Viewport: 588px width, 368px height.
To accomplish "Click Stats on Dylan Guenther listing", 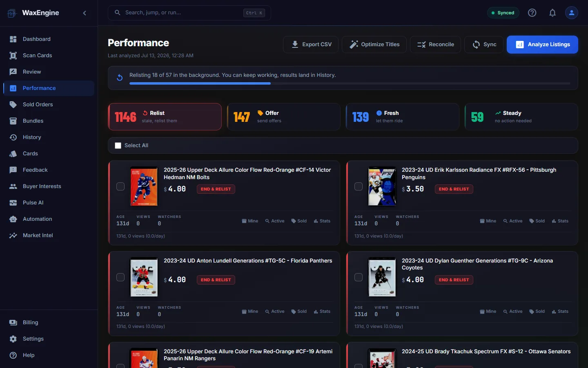I will (560, 312).
